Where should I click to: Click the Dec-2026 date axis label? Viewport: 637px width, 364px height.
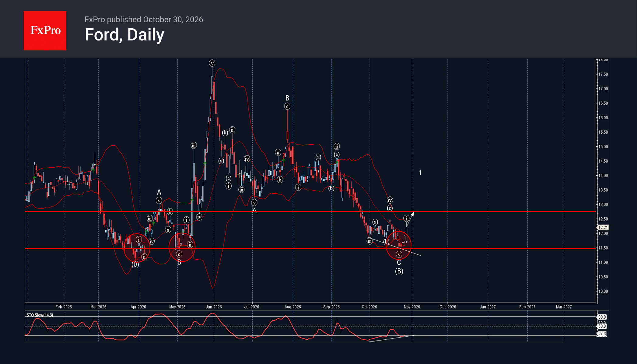448,307
